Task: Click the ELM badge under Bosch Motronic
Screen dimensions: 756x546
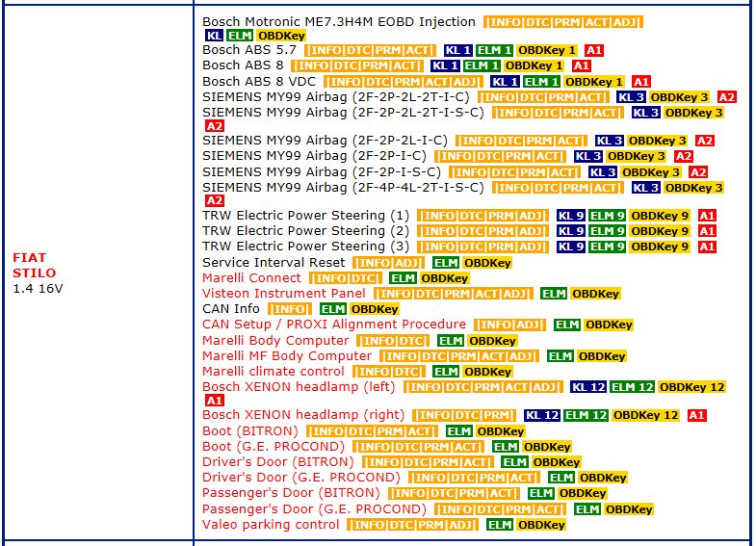Action: point(240,36)
